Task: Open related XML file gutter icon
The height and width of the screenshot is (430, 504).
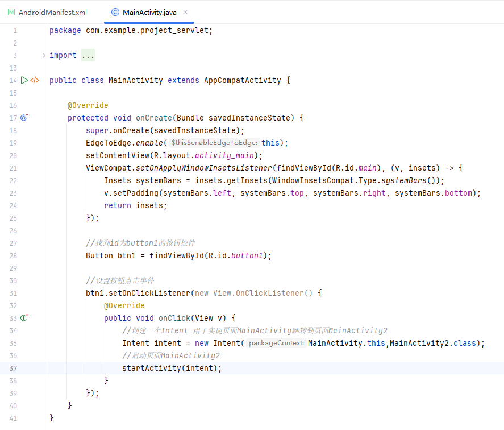Action: [x=35, y=80]
